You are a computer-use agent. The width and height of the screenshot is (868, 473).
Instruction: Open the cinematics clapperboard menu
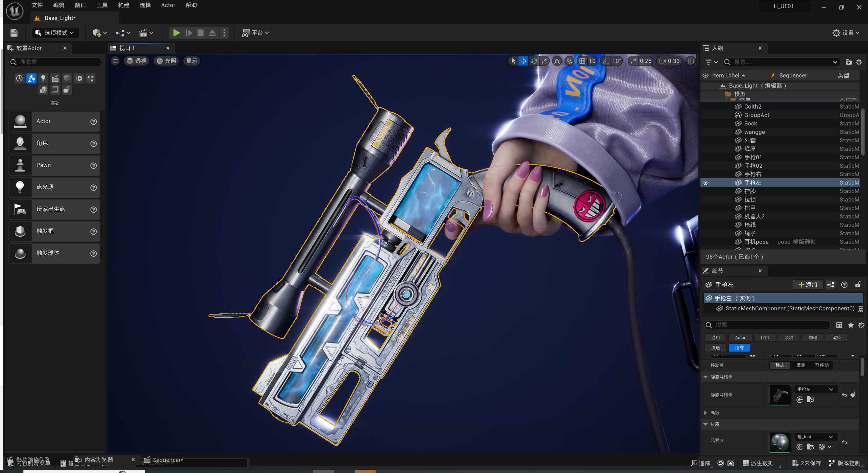(146, 33)
